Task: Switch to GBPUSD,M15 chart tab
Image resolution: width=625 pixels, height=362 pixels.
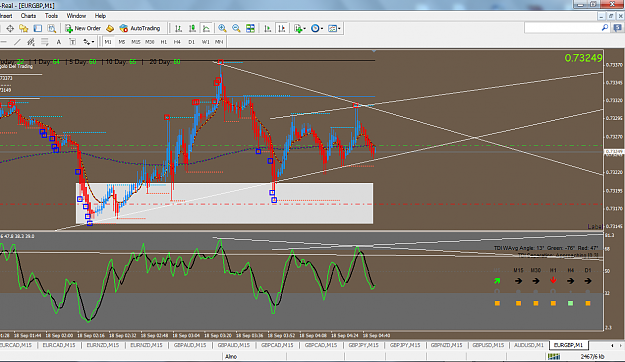Action: [487, 345]
